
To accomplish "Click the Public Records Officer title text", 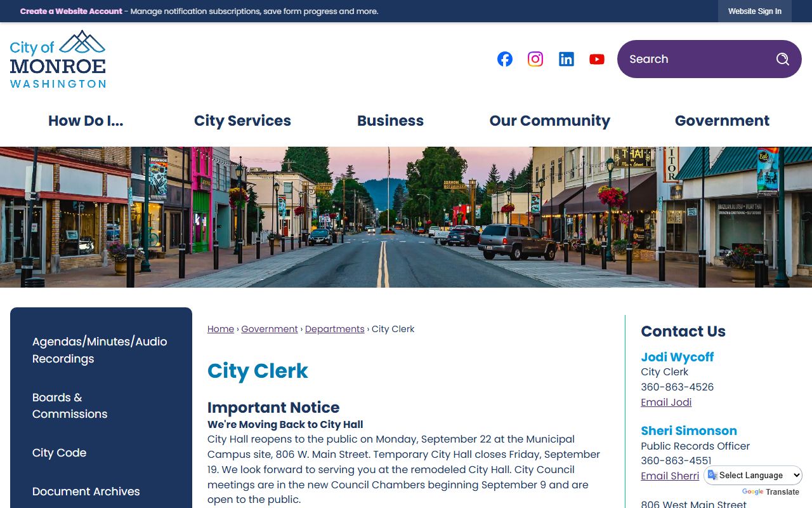I will (x=695, y=446).
